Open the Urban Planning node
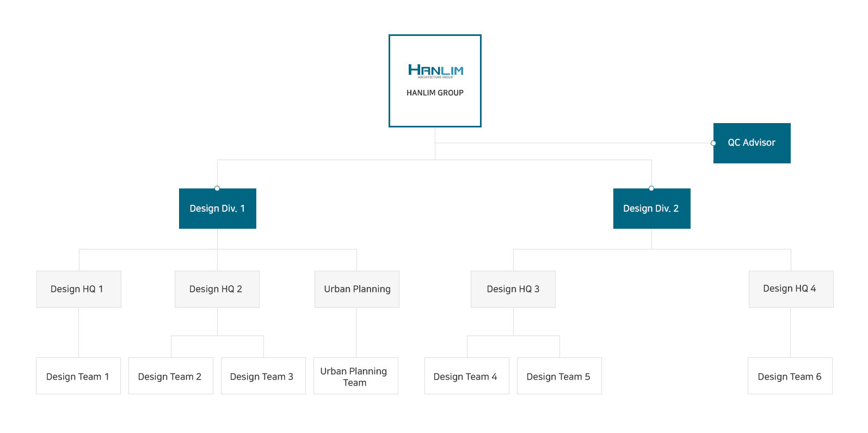868x433 pixels. click(x=357, y=289)
